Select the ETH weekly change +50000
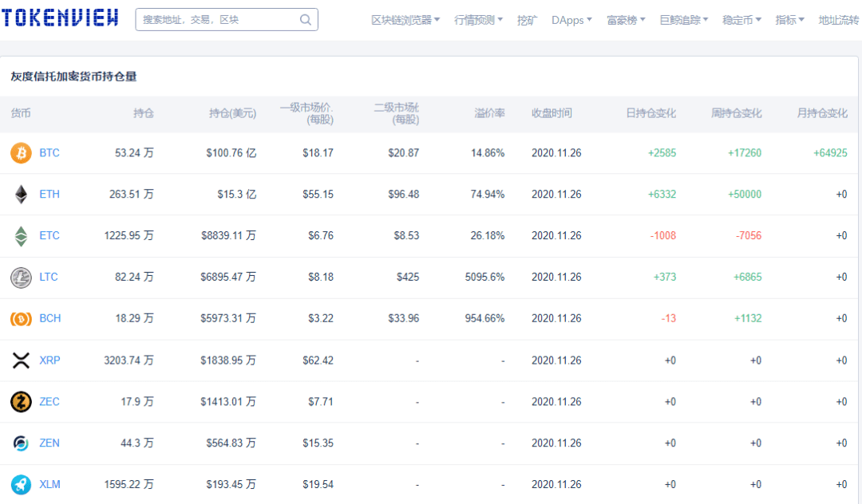 point(745,195)
